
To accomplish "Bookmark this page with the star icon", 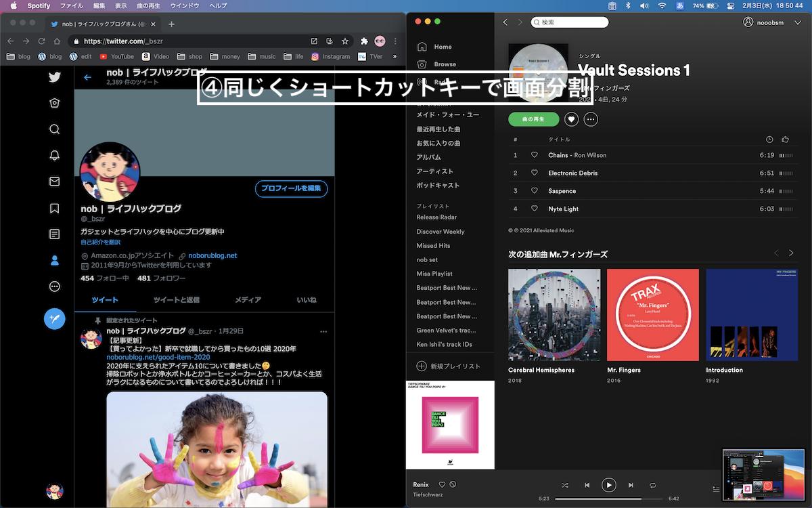I will pos(345,41).
